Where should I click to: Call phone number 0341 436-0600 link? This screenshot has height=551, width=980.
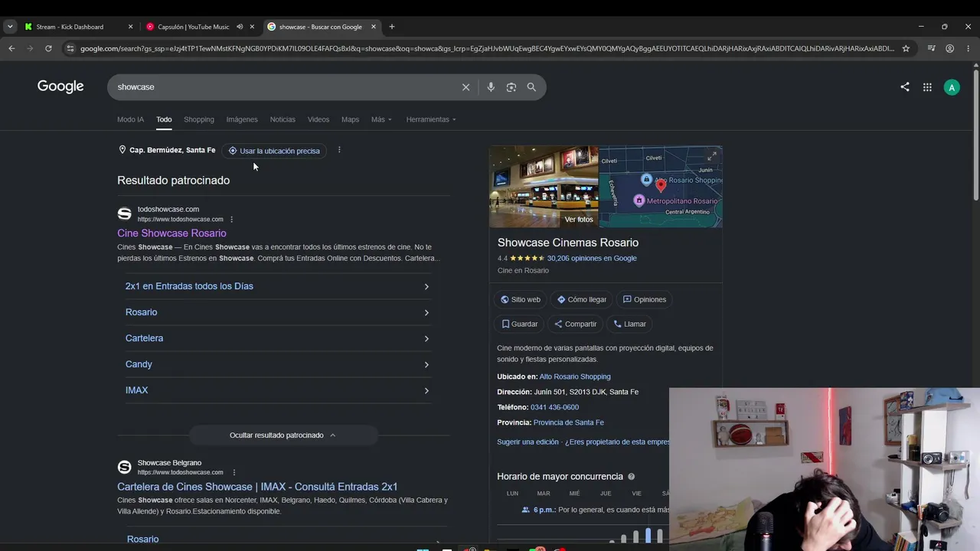click(x=554, y=407)
